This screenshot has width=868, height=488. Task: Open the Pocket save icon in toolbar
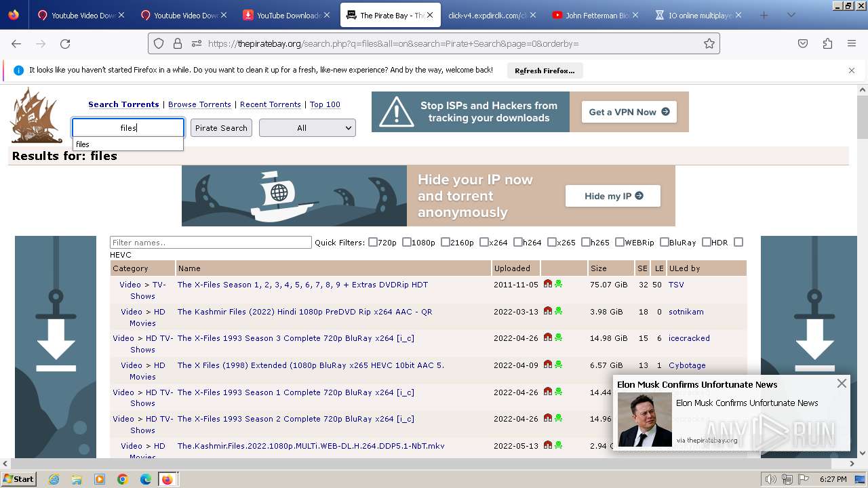click(803, 43)
